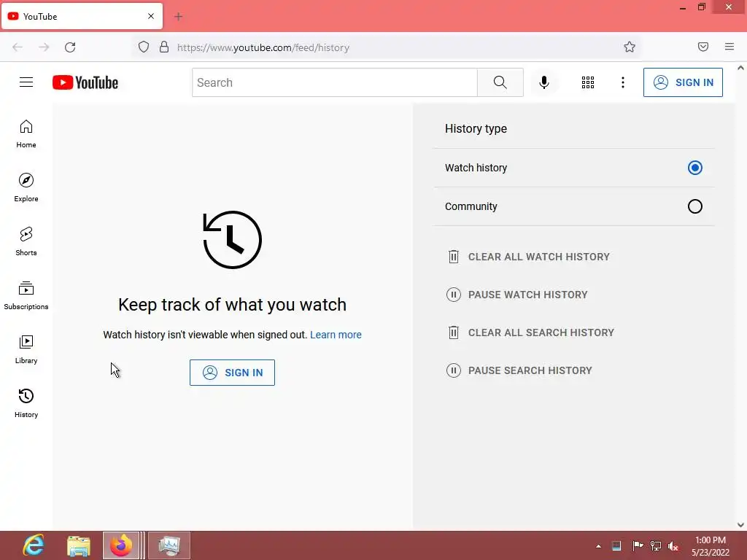This screenshot has width=747, height=560.
Task: Open Subscriptions in the sidebar
Action: tap(26, 295)
